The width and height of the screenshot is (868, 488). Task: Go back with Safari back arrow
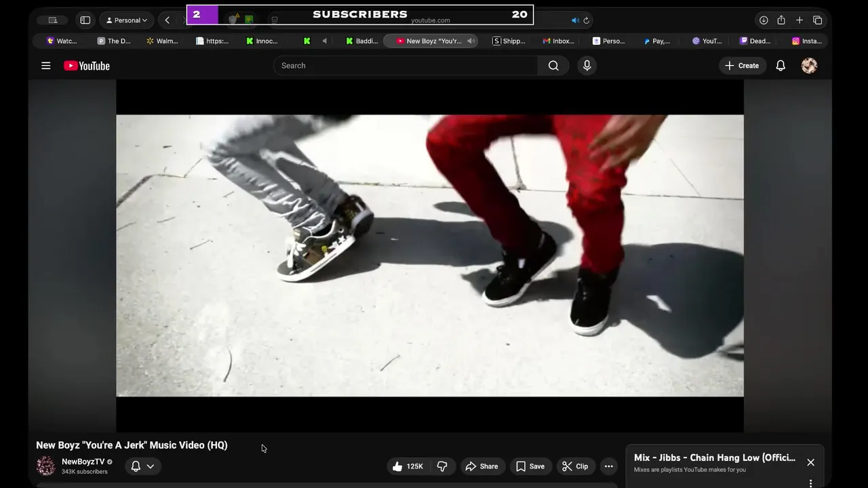point(167,20)
